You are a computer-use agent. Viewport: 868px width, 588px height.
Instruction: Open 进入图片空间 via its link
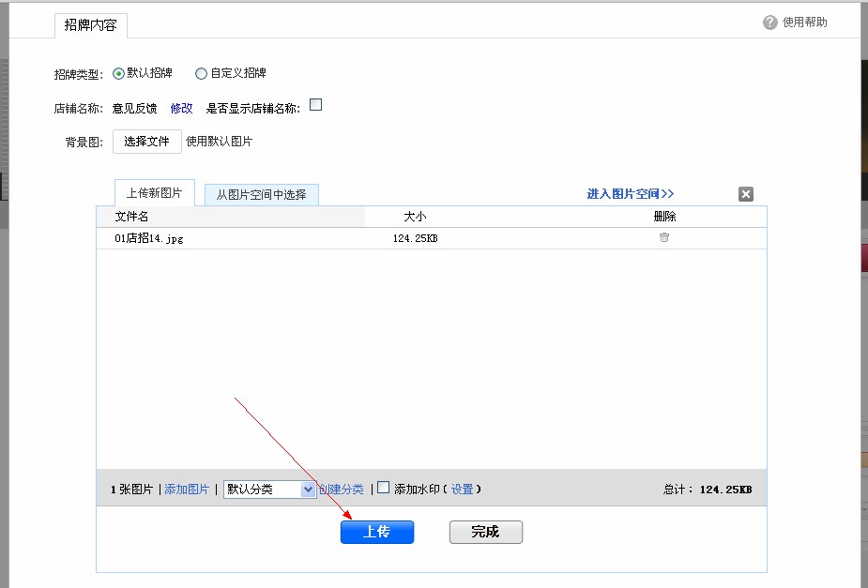click(x=629, y=193)
